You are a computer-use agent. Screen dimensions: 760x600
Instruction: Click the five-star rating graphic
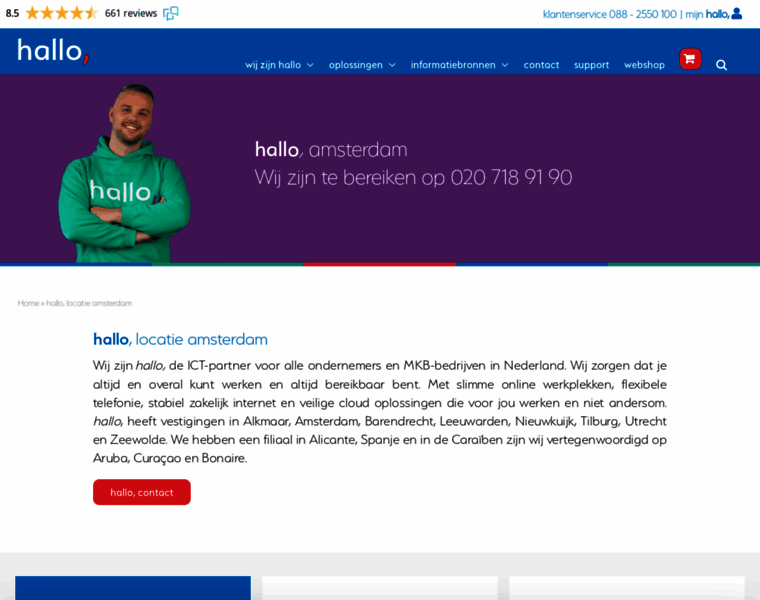tap(62, 13)
